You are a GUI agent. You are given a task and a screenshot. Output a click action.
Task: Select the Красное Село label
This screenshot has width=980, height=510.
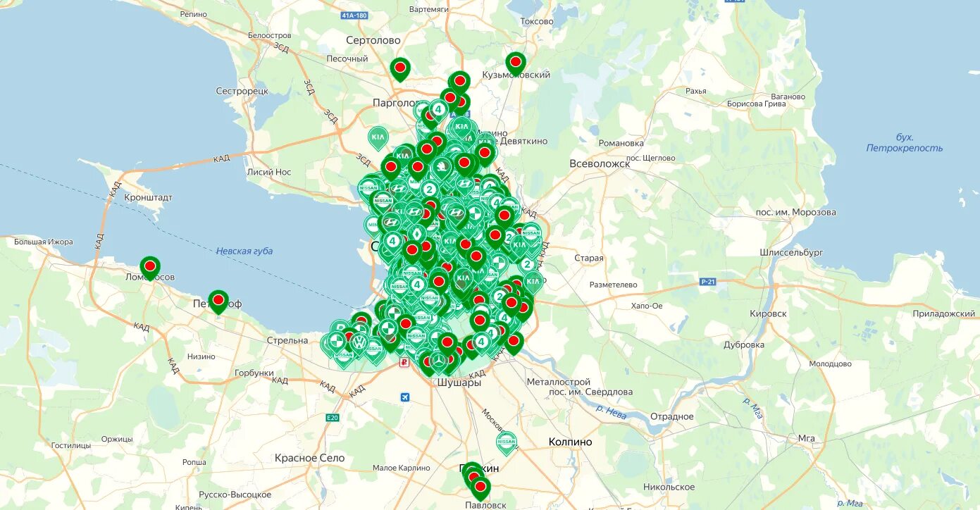(310, 458)
